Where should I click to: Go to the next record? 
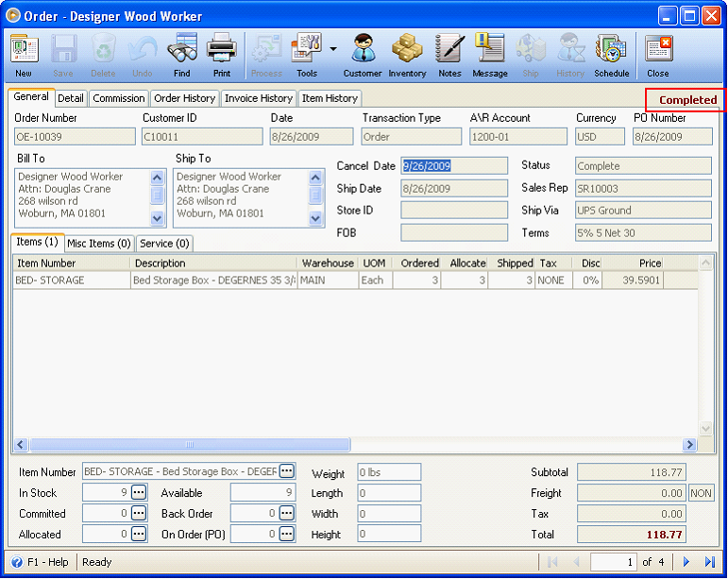point(686,562)
